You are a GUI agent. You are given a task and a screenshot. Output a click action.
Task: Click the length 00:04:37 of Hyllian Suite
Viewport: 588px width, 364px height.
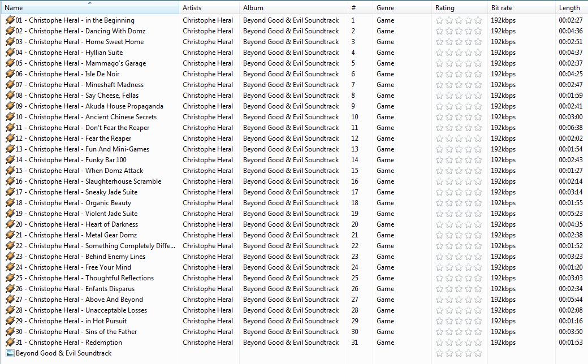570,53
